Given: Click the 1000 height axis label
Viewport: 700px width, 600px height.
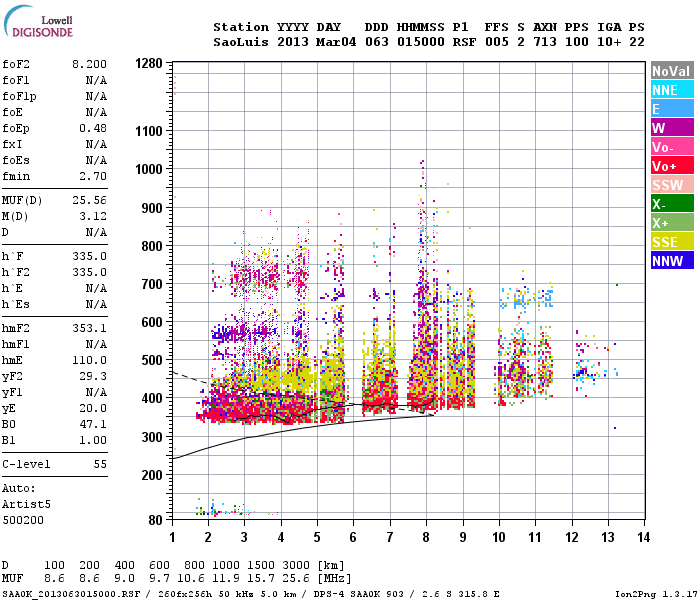Looking at the screenshot, I should [149, 169].
